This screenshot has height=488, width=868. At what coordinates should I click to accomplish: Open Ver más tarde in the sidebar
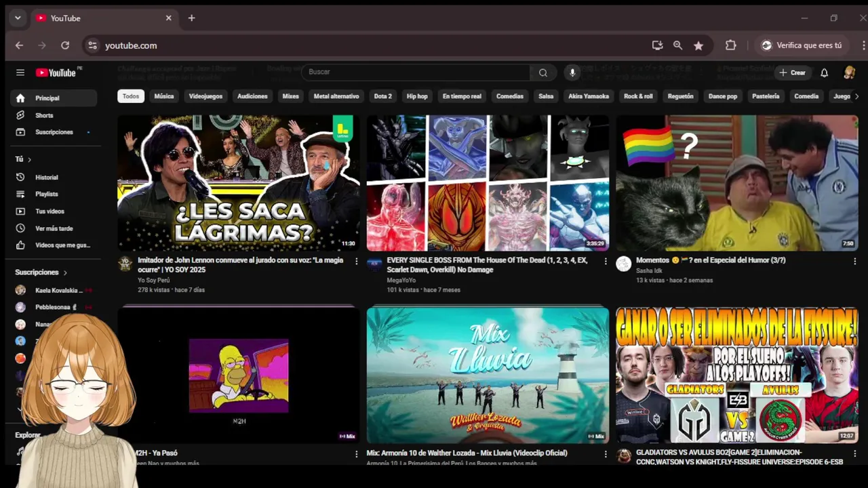54,228
